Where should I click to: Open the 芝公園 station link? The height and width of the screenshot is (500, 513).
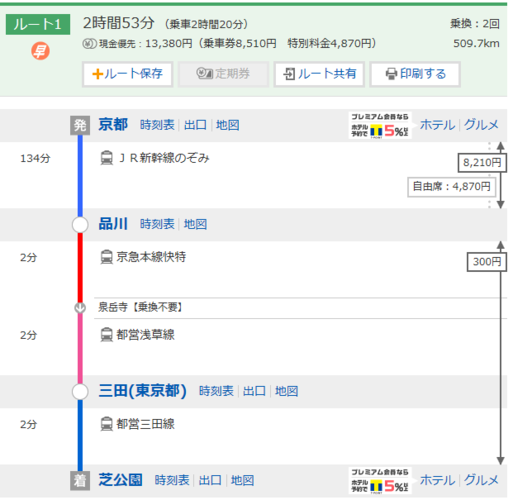[120, 480]
